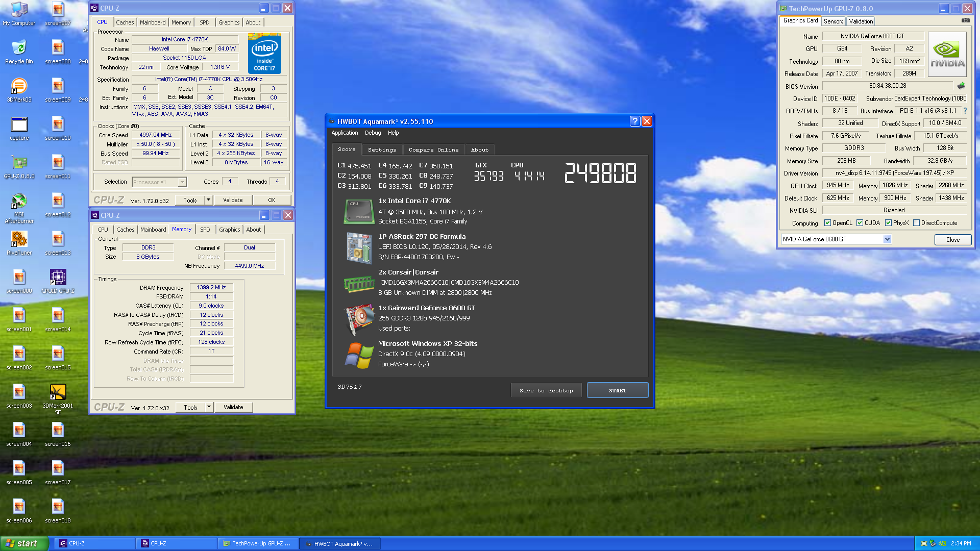Open the screen007 file icon
980x551 pixels.
[58, 14]
